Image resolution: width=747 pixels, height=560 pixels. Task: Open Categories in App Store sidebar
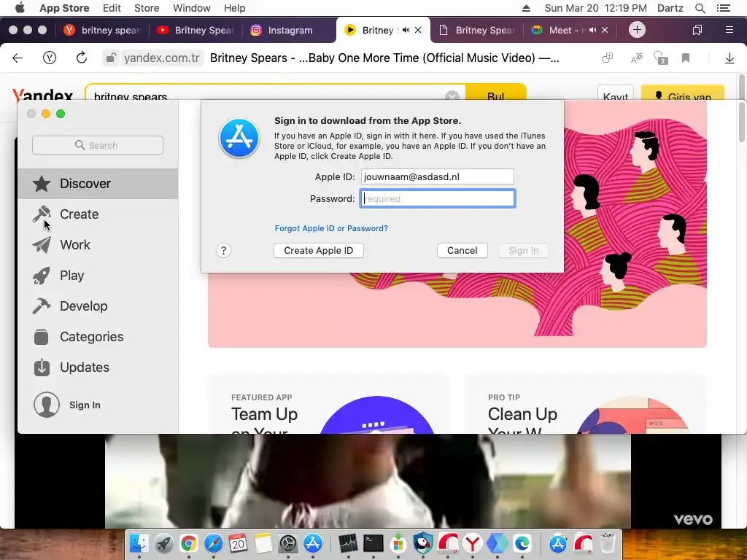click(x=98, y=337)
